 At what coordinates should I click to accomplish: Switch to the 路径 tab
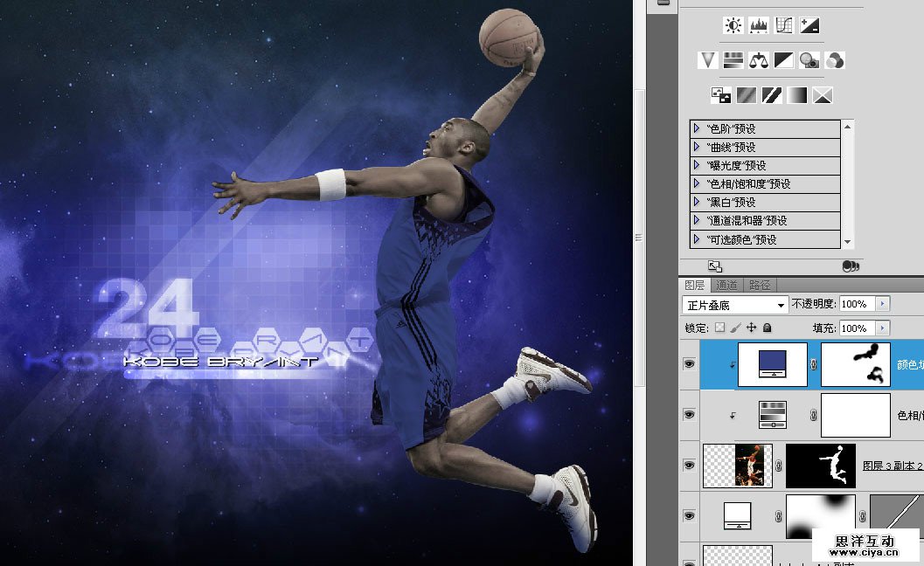760,285
